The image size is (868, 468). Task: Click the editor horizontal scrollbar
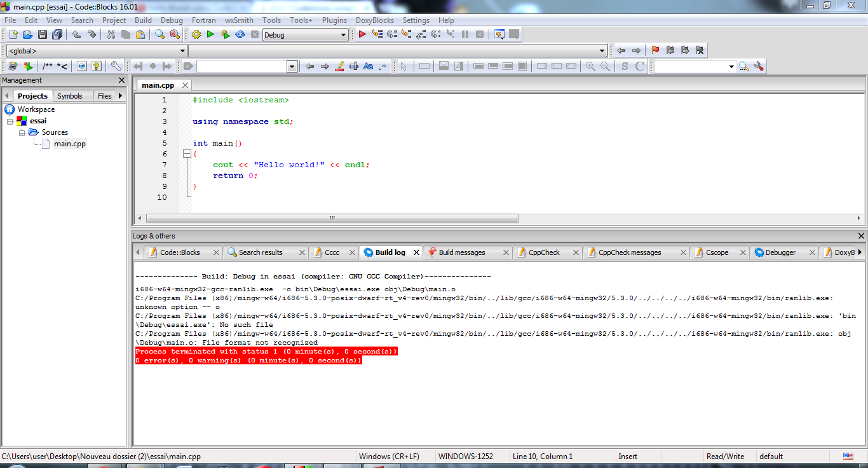coord(331,218)
